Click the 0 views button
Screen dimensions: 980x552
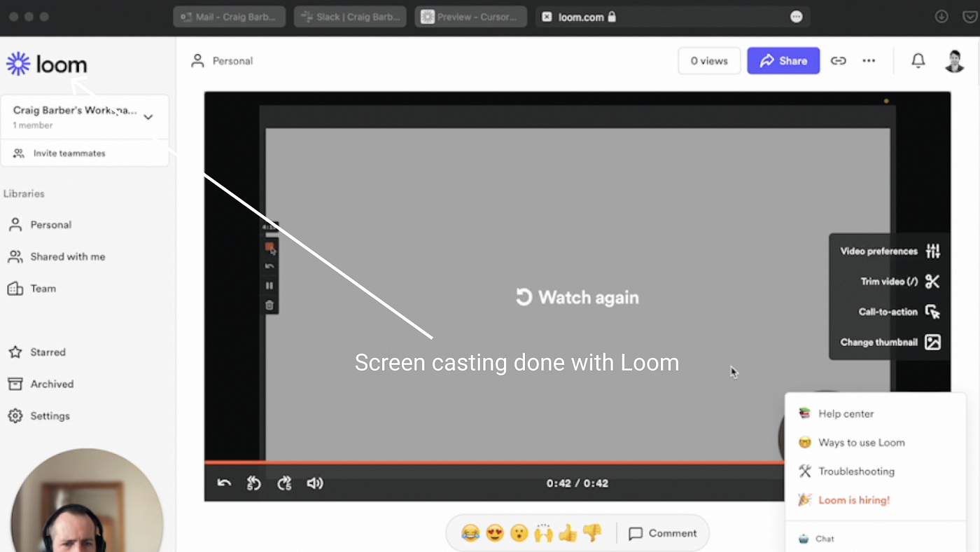pos(709,61)
